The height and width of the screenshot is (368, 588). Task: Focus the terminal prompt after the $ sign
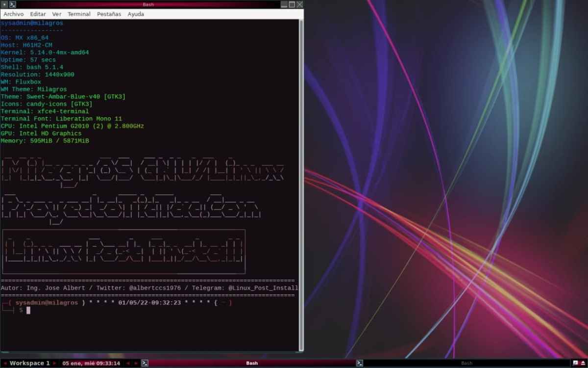[28, 311]
